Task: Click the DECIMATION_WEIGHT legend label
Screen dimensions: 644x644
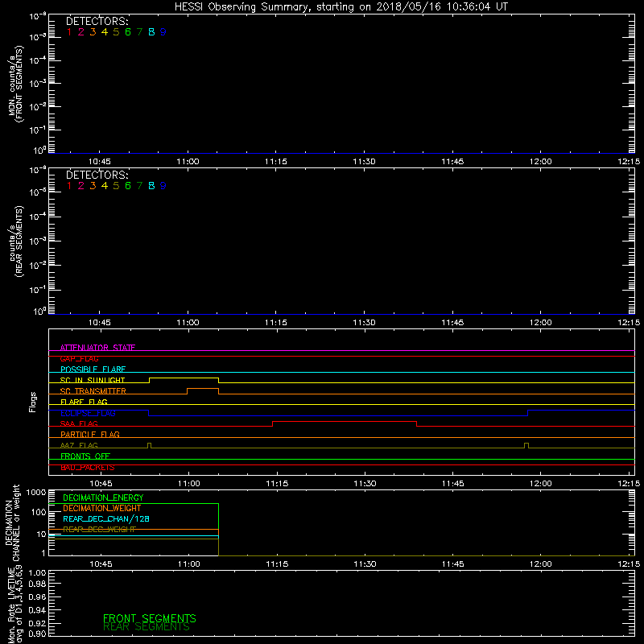Action: coord(102,509)
